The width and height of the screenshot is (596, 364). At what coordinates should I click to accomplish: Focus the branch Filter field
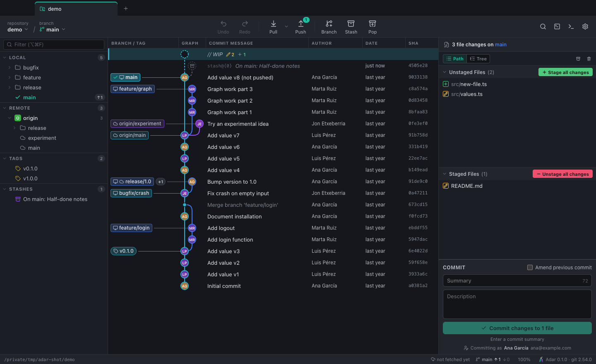click(54, 45)
